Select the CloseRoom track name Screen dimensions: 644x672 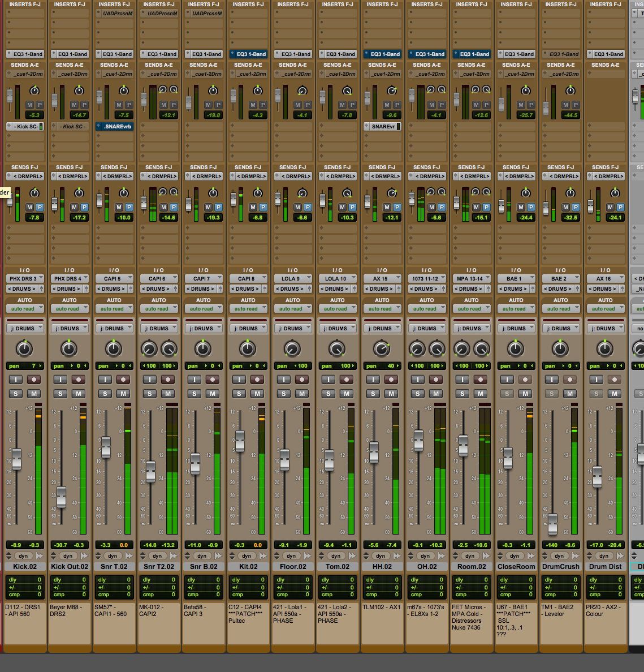516,567
